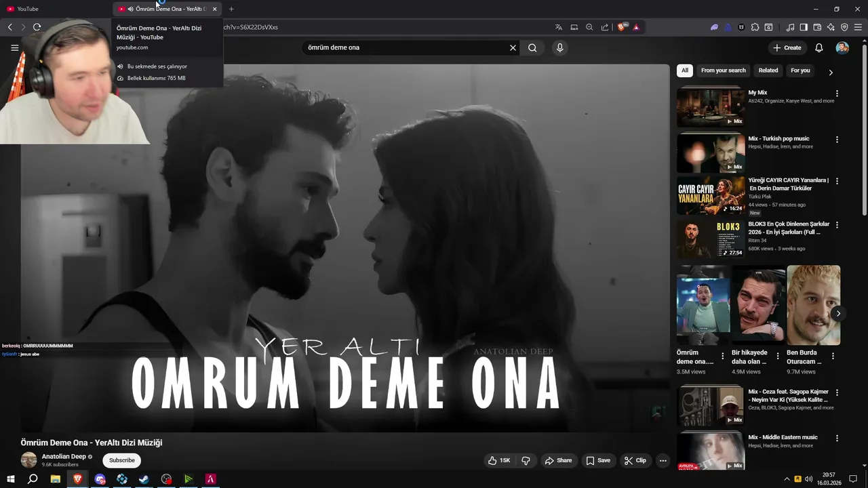The height and width of the screenshot is (488, 868).
Task: Go back with the browser back arrow
Action: [9, 27]
